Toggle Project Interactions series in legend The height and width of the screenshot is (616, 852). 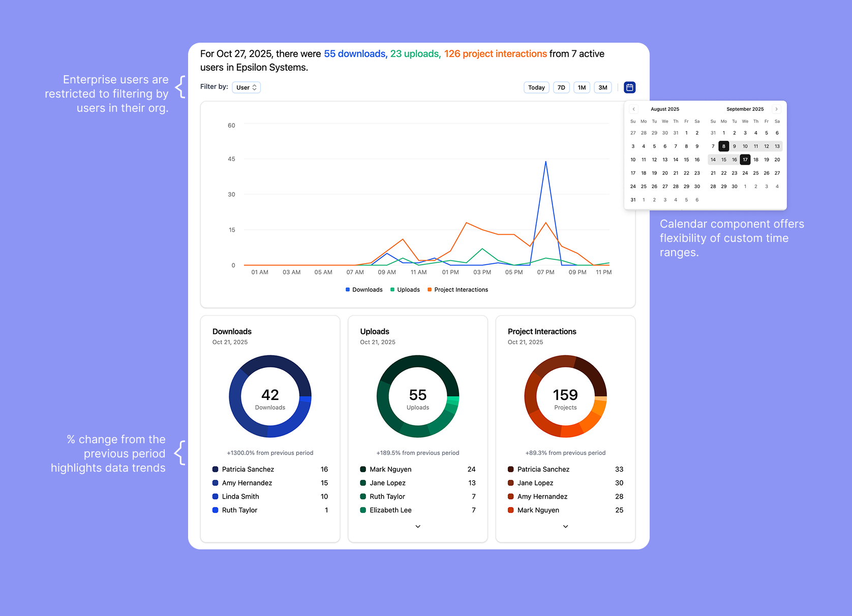point(458,290)
